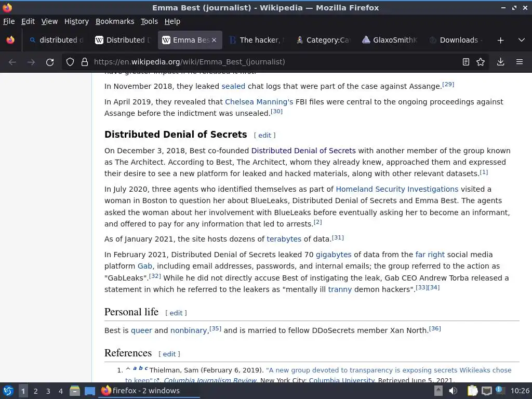Image resolution: width=532 pixels, height=399 pixels.
Task: Reload the current page
Action: click(50, 62)
